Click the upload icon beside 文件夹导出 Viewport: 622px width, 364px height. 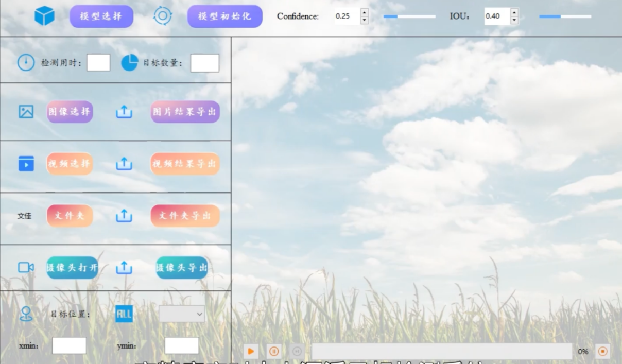pos(124,215)
